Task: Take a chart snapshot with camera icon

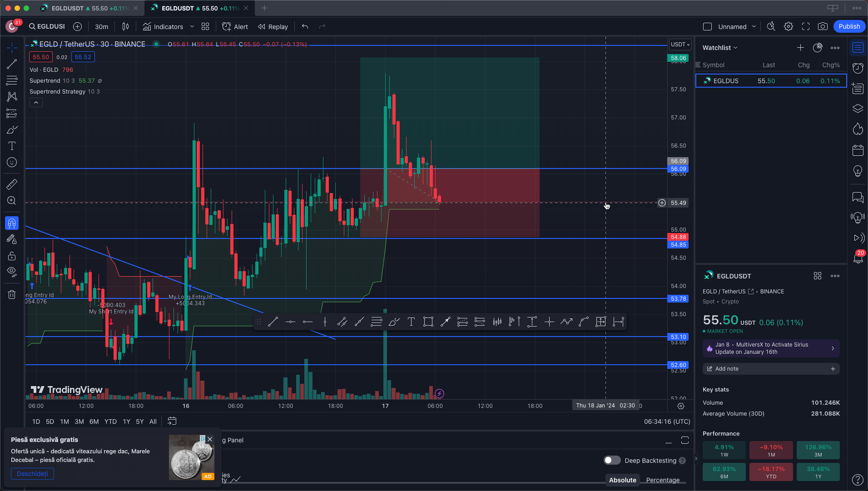Action: pyautogui.click(x=823, y=26)
